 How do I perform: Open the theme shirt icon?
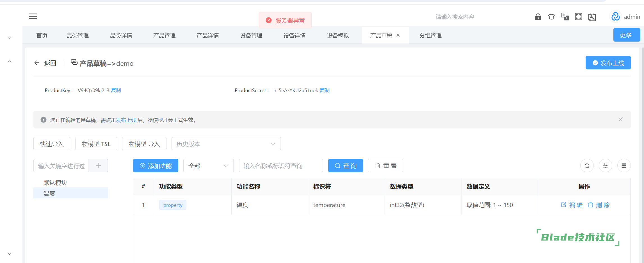(x=551, y=17)
